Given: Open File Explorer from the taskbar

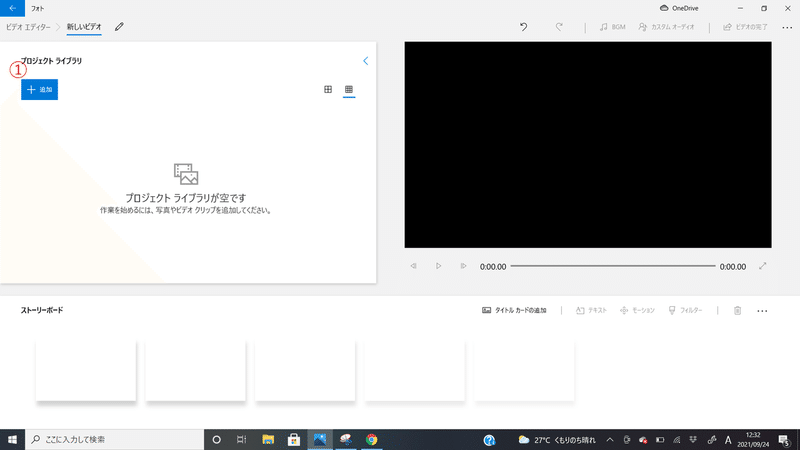Looking at the screenshot, I should pos(268,439).
